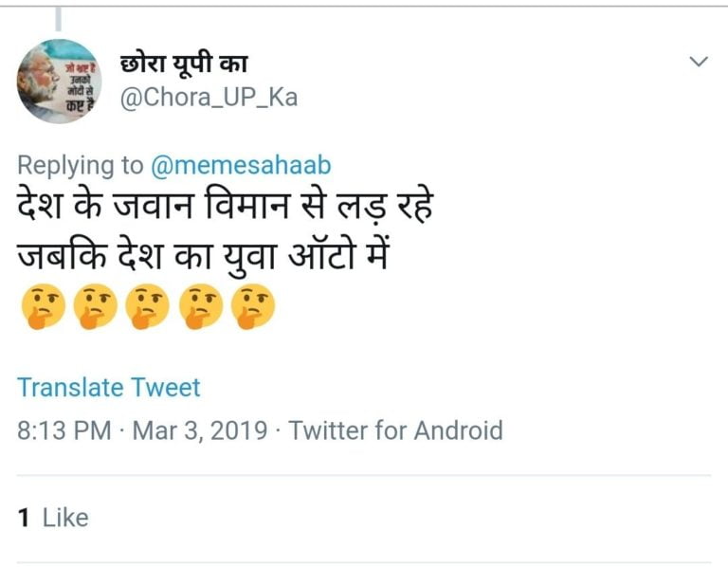
Task: Open the @Chora_UP_Ka handle
Action: pos(208,97)
